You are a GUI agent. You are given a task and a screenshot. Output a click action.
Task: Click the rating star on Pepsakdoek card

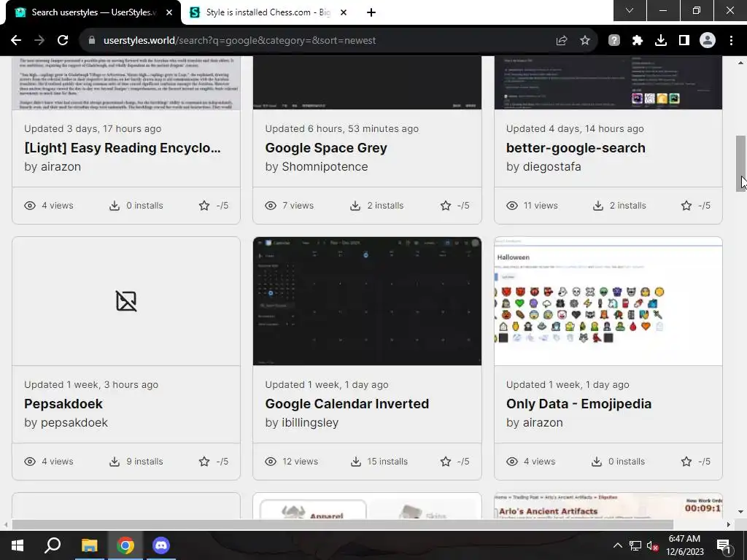[x=204, y=462]
